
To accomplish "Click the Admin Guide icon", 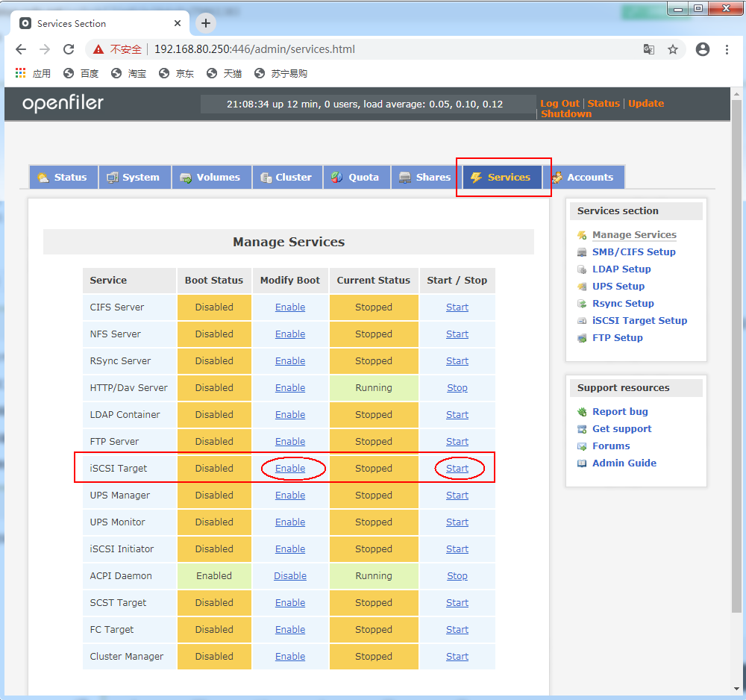I will [583, 463].
